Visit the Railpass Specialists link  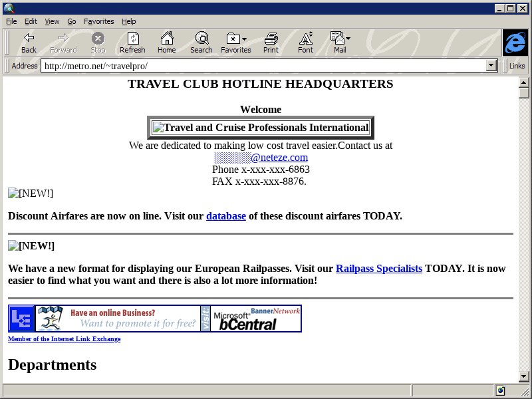click(378, 269)
